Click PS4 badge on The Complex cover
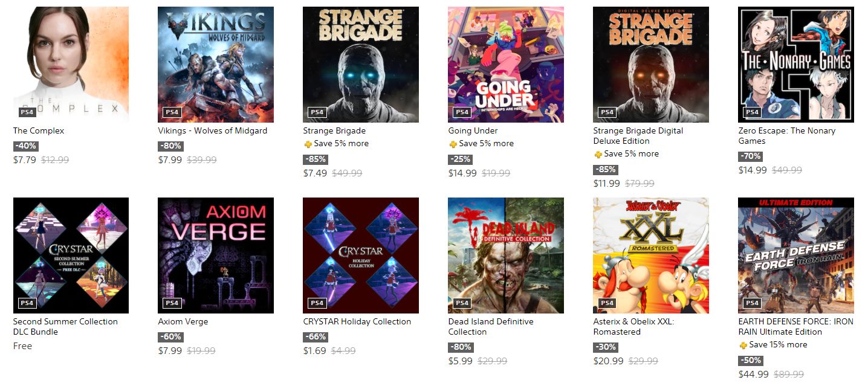The width and height of the screenshot is (868, 389). click(x=27, y=112)
